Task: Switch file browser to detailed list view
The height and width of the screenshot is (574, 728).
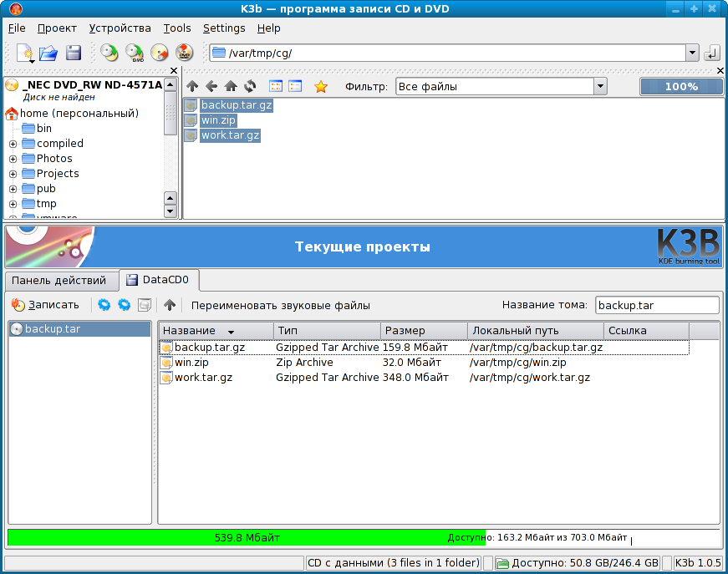Action: [295, 86]
